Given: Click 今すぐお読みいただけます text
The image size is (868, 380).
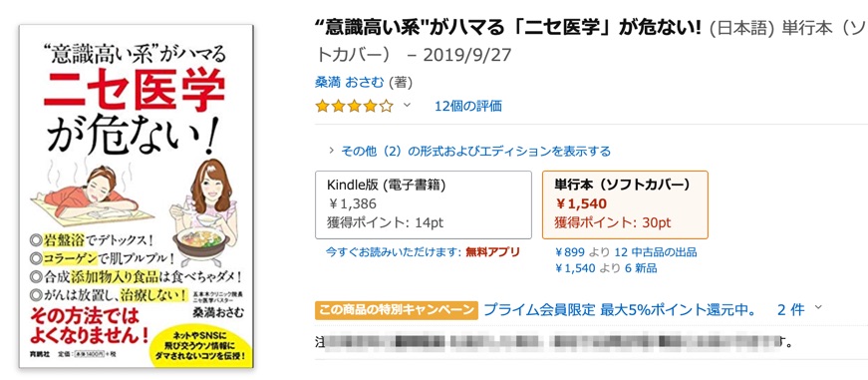Looking at the screenshot, I should (394, 252).
